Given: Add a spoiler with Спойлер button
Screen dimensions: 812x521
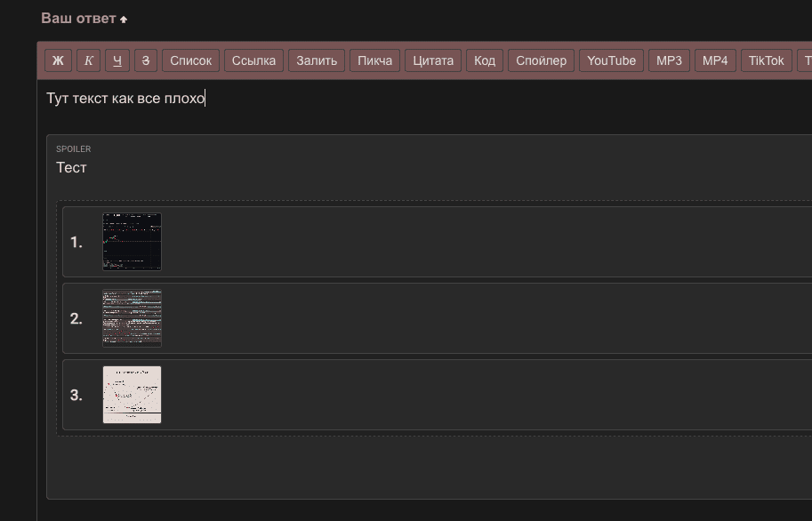Looking at the screenshot, I should tap(541, 60).
